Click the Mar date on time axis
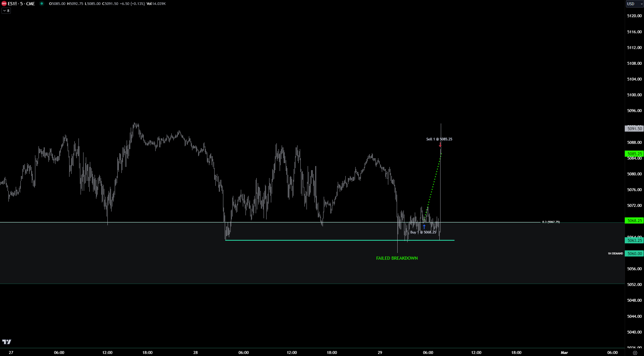This screenshot has height=356, width=644. pyautogui.click(x=564, y=352)
